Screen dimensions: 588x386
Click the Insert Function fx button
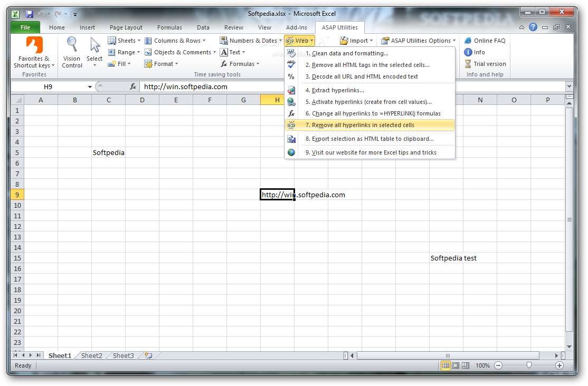pos(133,86)
